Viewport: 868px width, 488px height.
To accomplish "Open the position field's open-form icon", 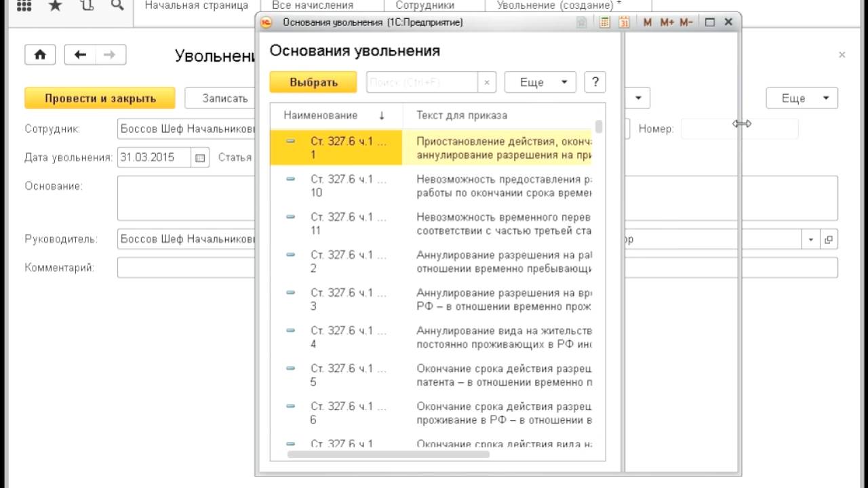I will point(829,239).
